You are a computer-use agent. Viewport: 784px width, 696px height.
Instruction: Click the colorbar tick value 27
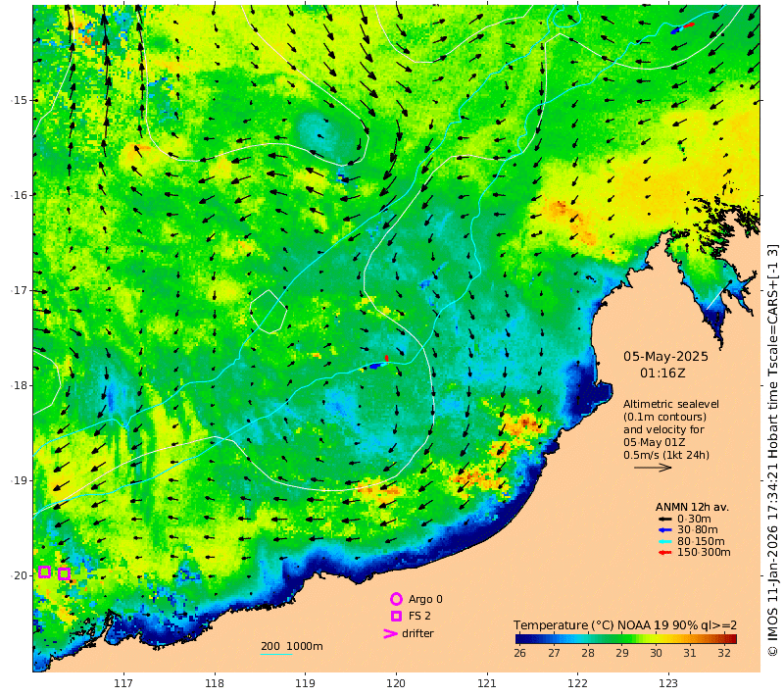coord(554,653)
